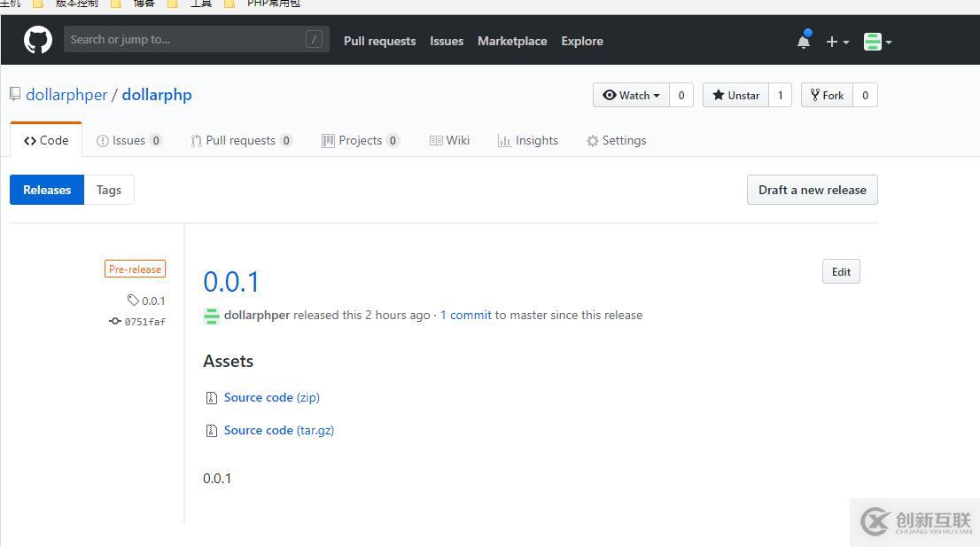Open the watchers count 0 next to Watch
Viewport: 980px width, 547px height.
point(681,95)
